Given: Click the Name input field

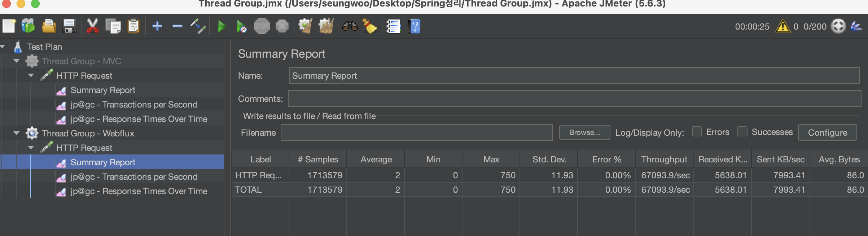Looking at the screenshot, I should (x=574, y=75).
